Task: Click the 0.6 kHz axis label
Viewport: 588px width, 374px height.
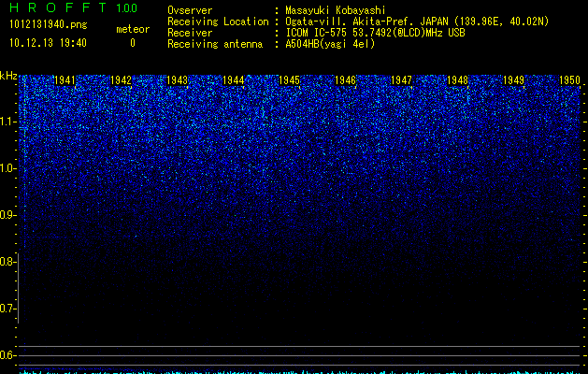Action: [7, 355]
